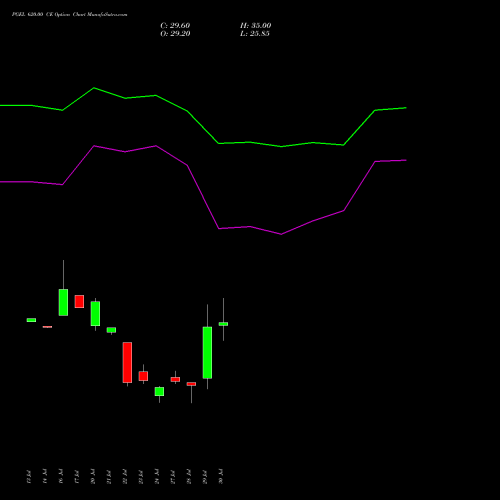This screenshot has height=500, width=500.
Task: Select the tallest green candle on 29 Jul
Action: coord(207,353)
